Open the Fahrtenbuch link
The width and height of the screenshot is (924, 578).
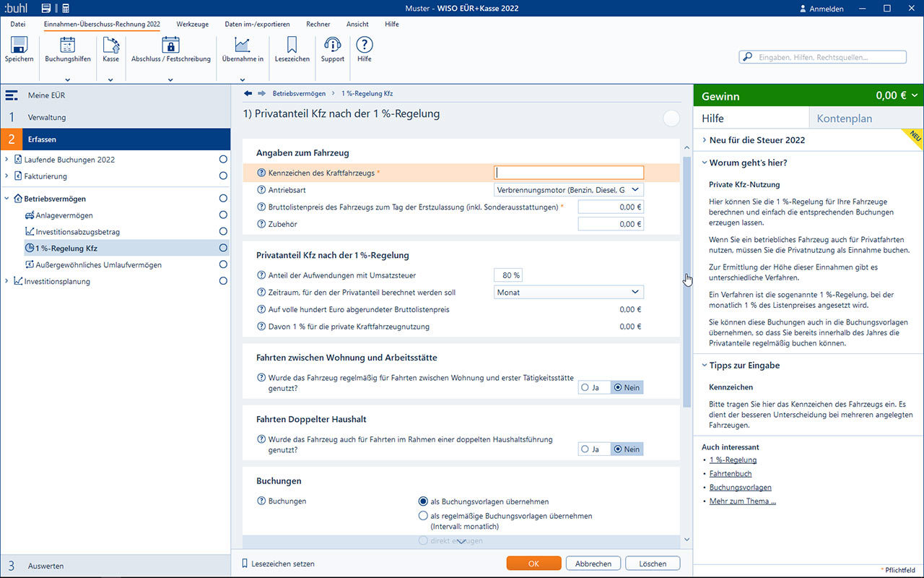(731, 474)
